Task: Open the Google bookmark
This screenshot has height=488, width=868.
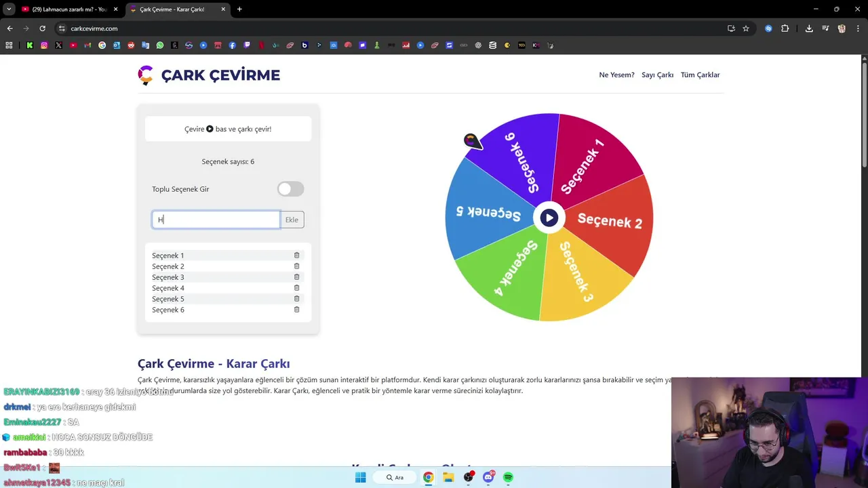Action: [x=102, y=45]
